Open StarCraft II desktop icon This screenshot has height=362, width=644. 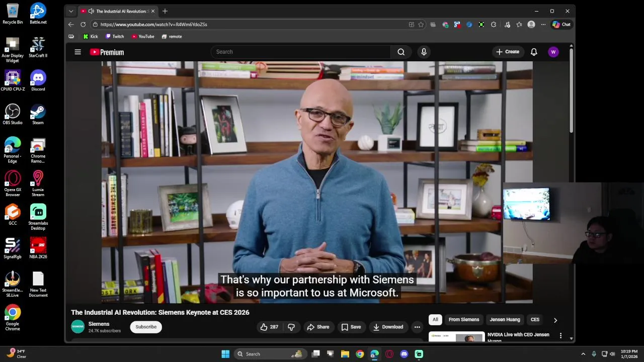click(x=38, y=47)
